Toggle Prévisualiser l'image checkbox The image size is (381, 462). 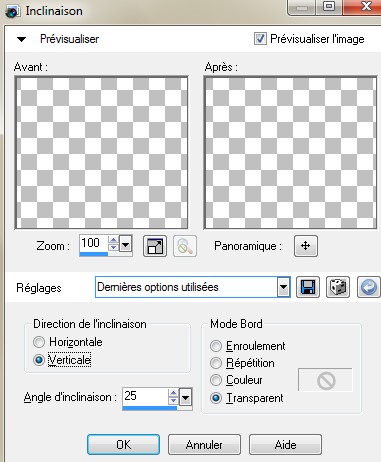tap(260, 39)
